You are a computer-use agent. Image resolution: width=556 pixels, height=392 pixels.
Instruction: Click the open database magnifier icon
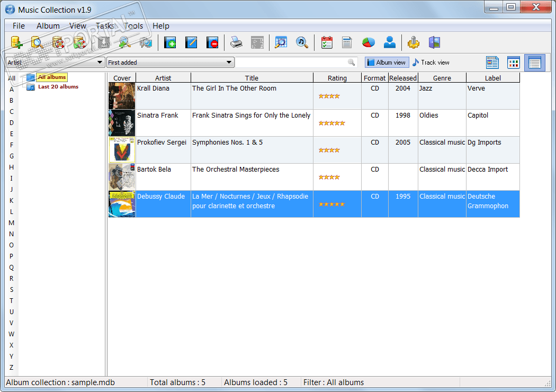(37, 42)
